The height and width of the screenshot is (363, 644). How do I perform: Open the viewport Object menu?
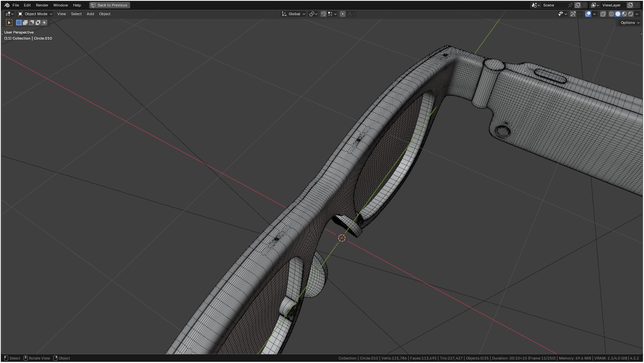(x=105, y=14)
